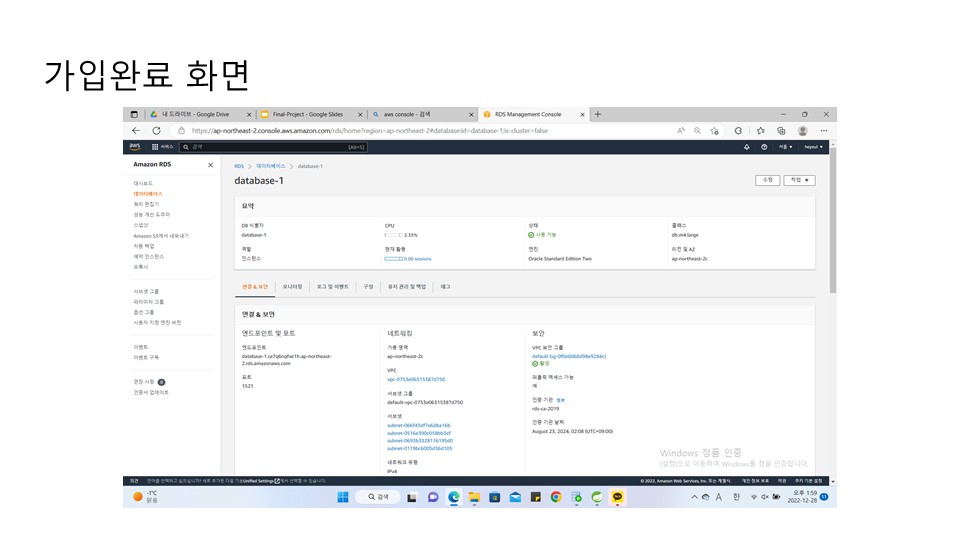Image resolution: width=960 pixels, height=540 pixels.
Task: Open 쿼리 편집기 in sidebar
Action: coord(146,204)
